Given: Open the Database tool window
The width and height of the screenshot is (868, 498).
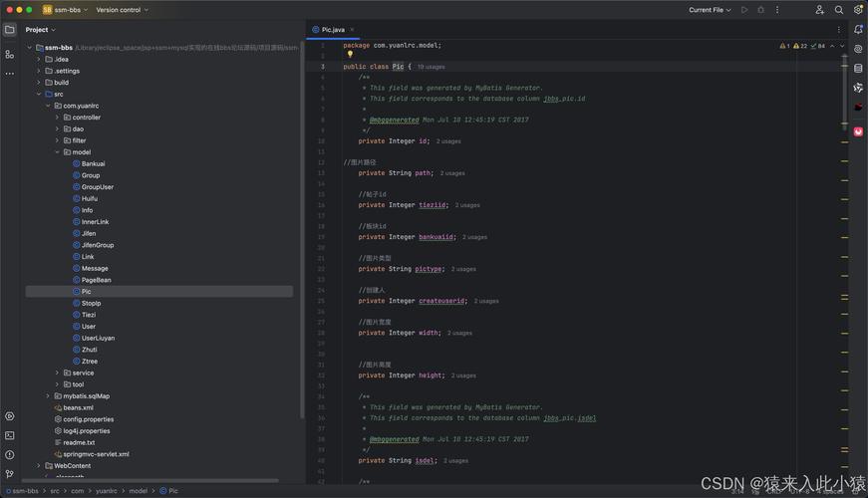Looking at the screenshot, I should [x=858, y=68].
